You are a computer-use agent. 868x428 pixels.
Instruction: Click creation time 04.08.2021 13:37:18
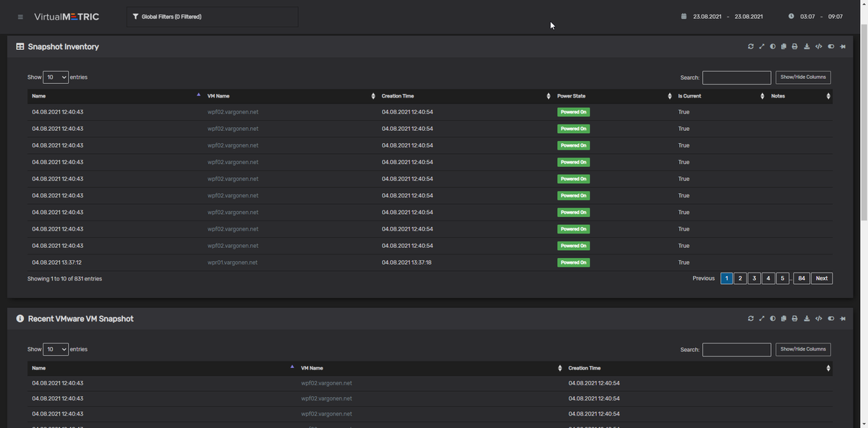[407, 262]
